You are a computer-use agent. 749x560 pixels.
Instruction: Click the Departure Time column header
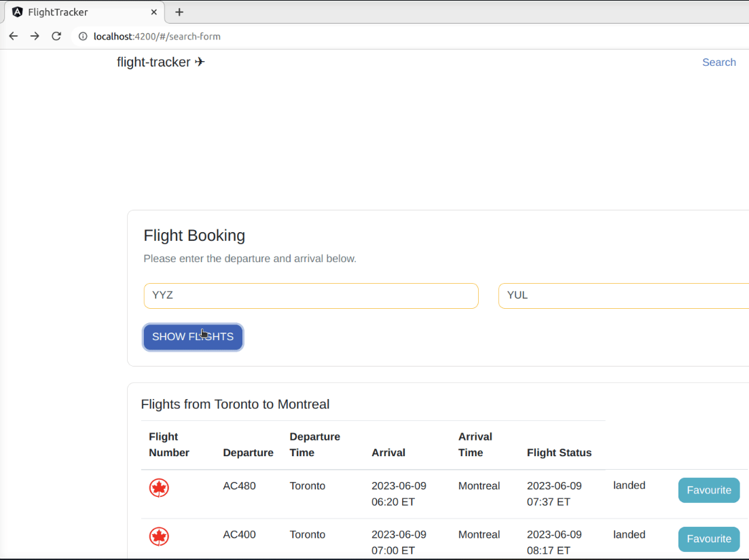314,445
